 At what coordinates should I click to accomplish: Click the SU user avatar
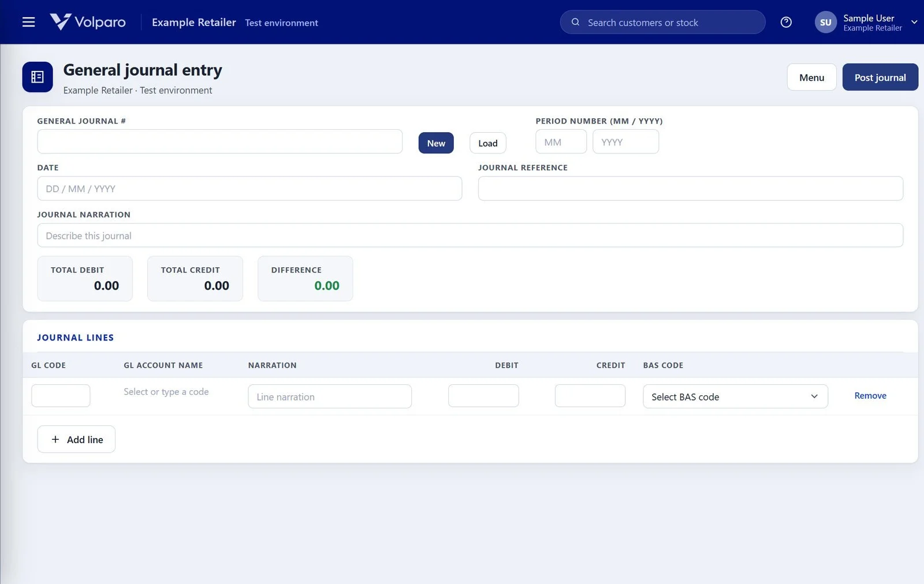click(825, 22)
